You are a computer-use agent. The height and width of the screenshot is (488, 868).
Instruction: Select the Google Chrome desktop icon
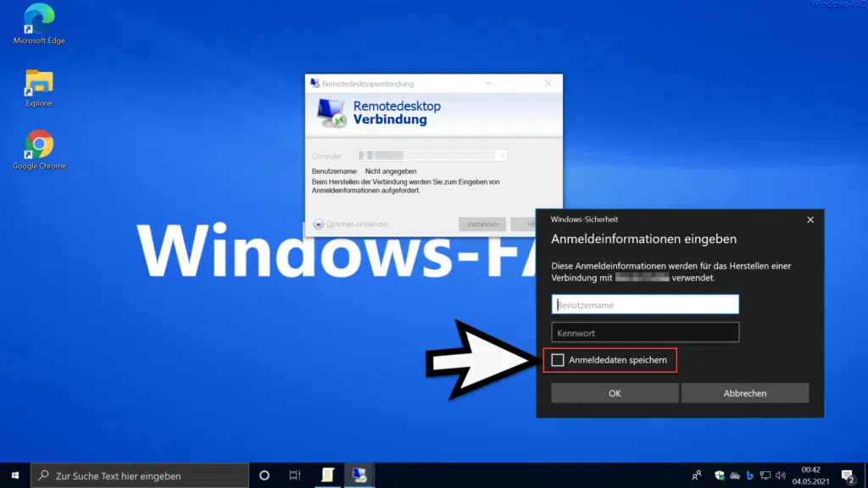tap(39, 149)
